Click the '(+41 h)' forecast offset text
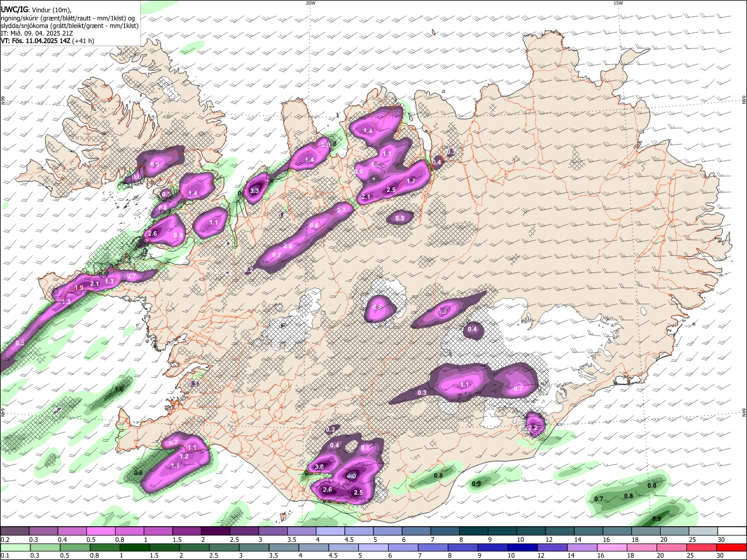The width and height of the screenshot is (747, 560). [83, 41]
